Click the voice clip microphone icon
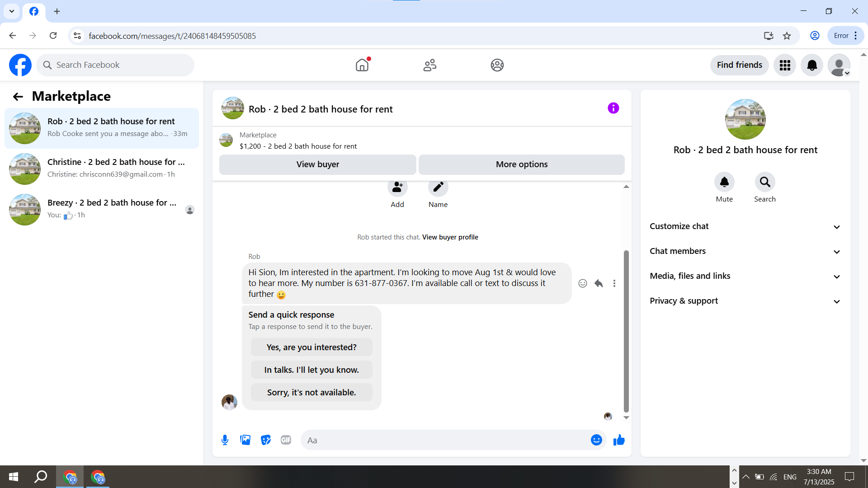Screen dimensions: 868x488 point(225,440)
